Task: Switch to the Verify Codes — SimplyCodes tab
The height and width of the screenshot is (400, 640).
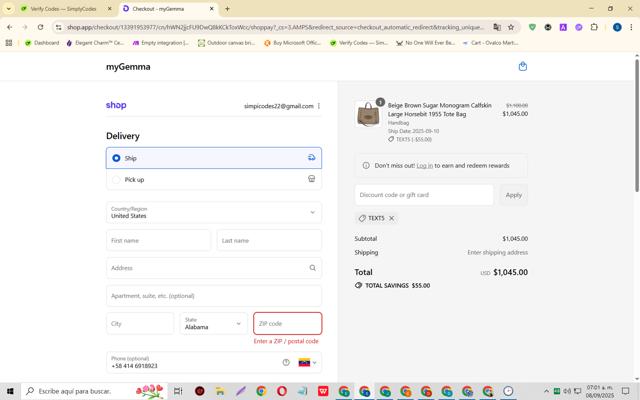Action: pyautogui.click(x=64, y=9)
